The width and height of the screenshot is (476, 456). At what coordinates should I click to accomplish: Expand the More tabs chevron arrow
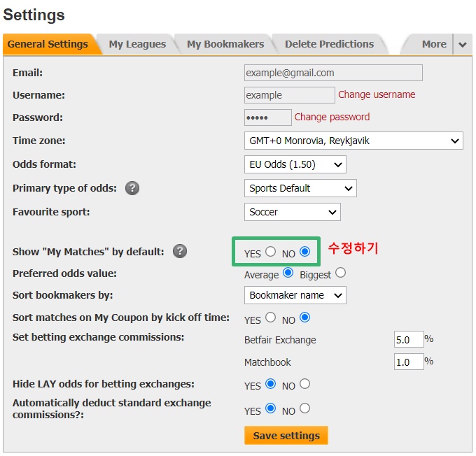(462, 45)
